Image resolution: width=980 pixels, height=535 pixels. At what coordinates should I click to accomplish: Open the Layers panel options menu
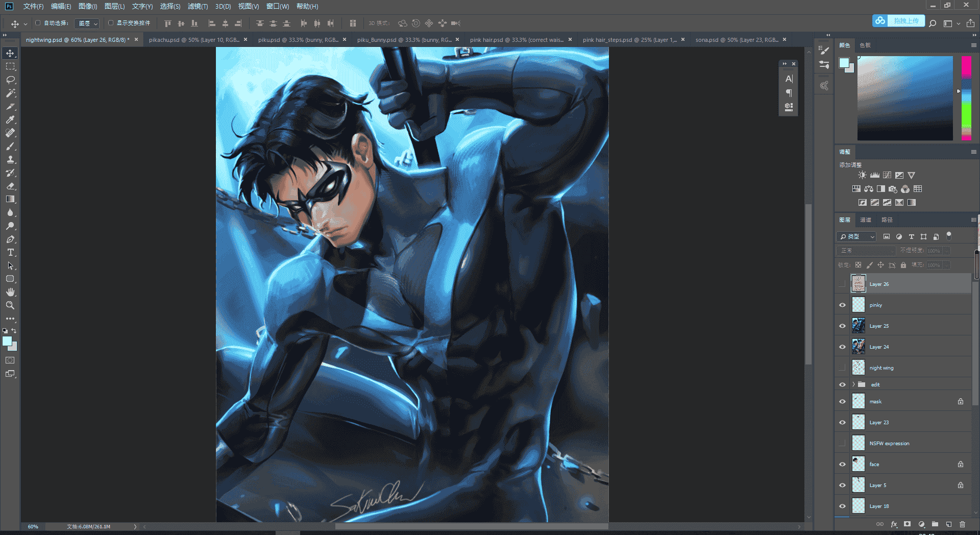973,220
